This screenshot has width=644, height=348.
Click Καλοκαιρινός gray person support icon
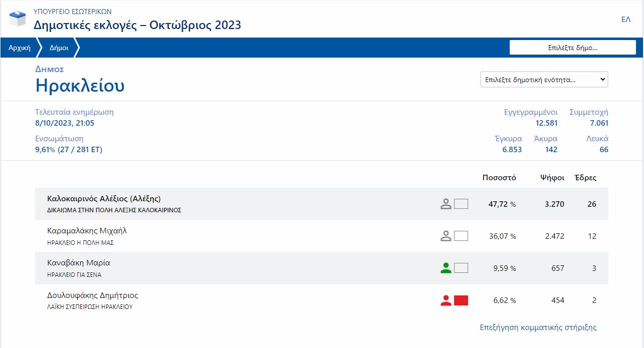[446, 204]
